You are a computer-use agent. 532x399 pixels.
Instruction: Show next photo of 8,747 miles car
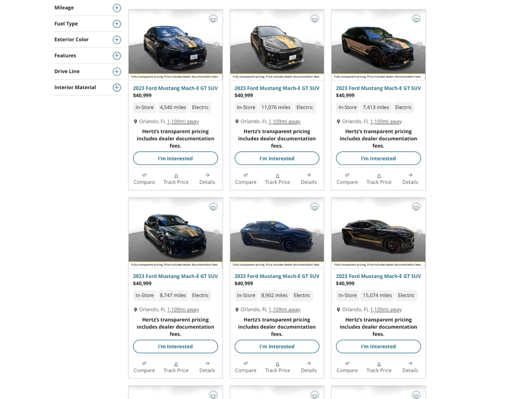tap(216, 233)
